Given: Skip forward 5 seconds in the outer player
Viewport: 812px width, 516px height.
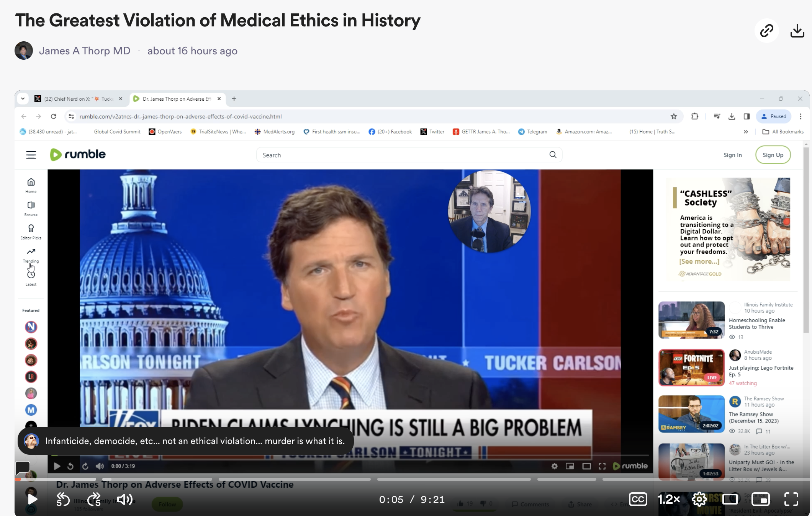Looking at the screenshot, I should [x=94, y=499].
